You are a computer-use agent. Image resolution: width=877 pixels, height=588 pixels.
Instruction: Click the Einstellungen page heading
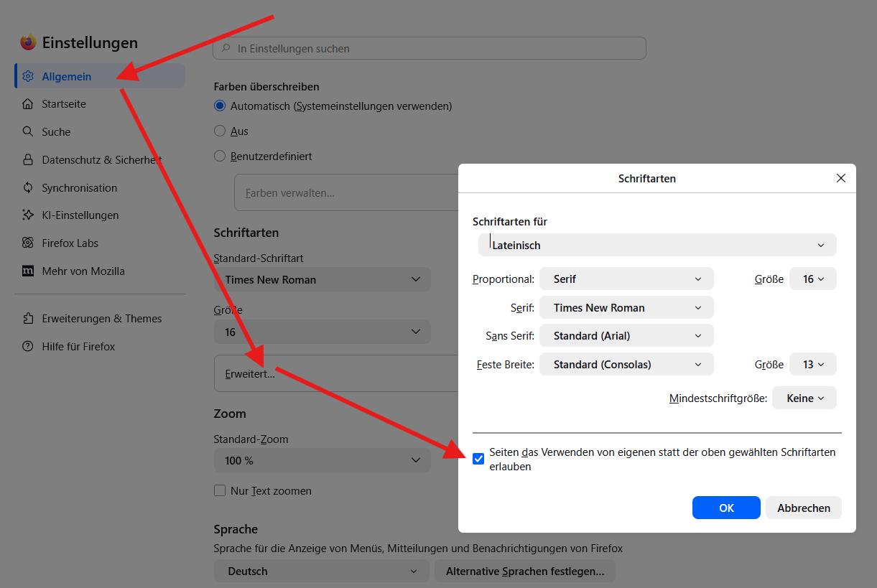point(90,42)
